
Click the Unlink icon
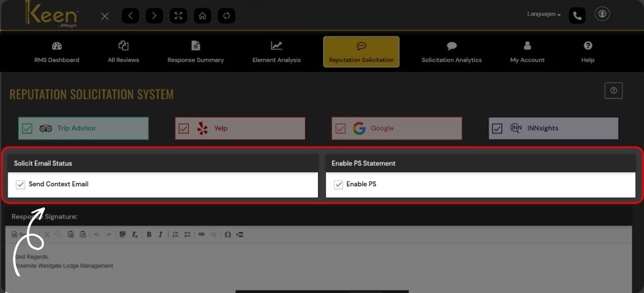(x=213, y=234)
